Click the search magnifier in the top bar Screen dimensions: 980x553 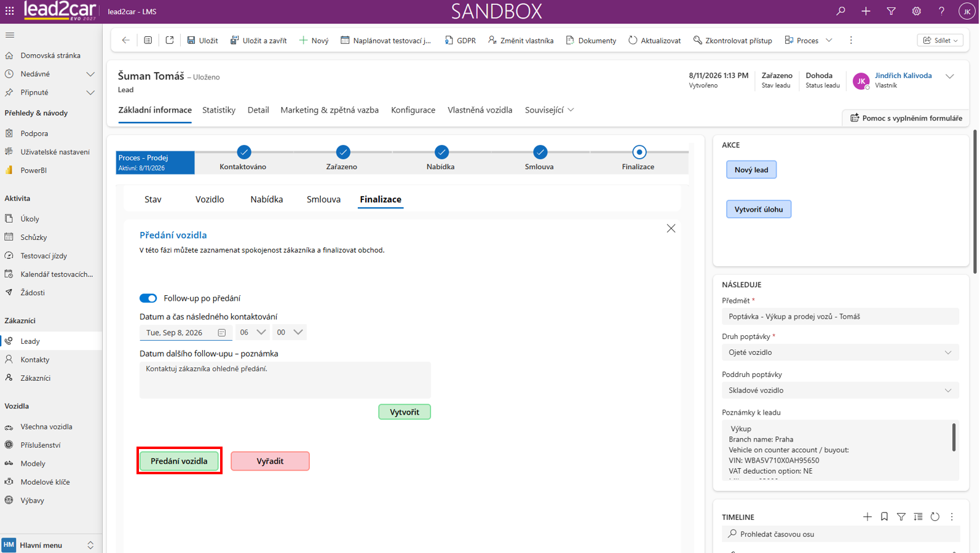pos(840,11)
